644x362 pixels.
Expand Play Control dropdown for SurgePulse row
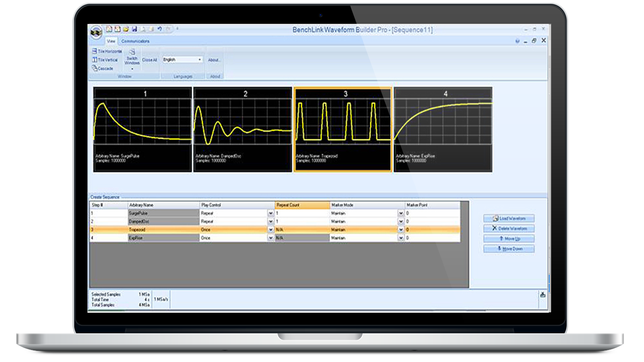(270, 213)
